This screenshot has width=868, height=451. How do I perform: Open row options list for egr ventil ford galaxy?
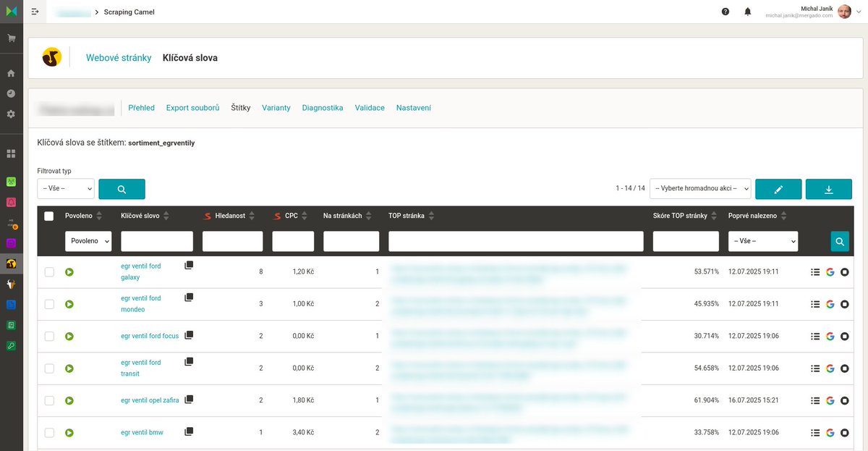pos(814,271)
